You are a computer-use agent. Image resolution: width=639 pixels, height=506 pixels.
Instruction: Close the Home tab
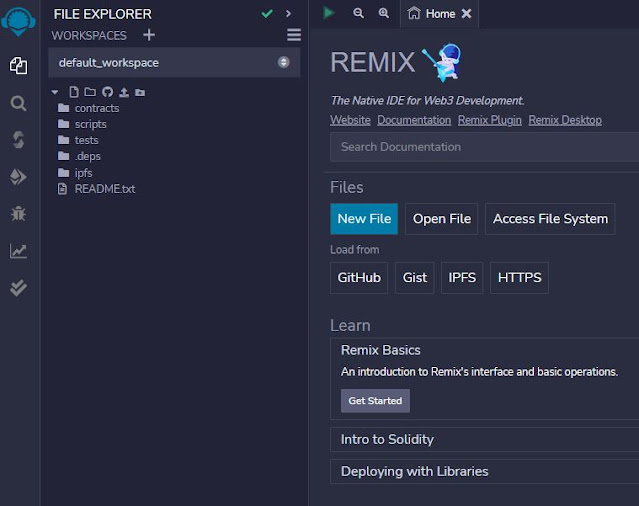click(x=466, y=14)
